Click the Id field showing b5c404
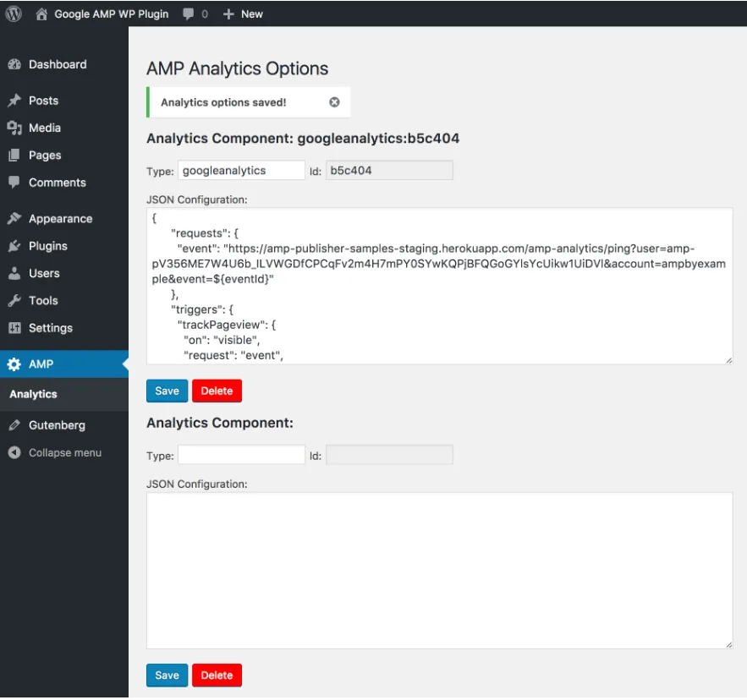747x700 pixels. coord(389,171)
